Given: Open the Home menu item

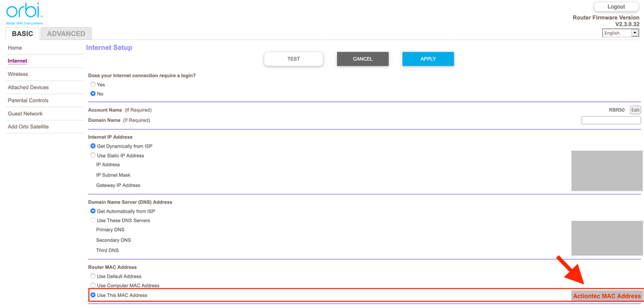Looking at the screenshot, I should click(x=15, y=48).
